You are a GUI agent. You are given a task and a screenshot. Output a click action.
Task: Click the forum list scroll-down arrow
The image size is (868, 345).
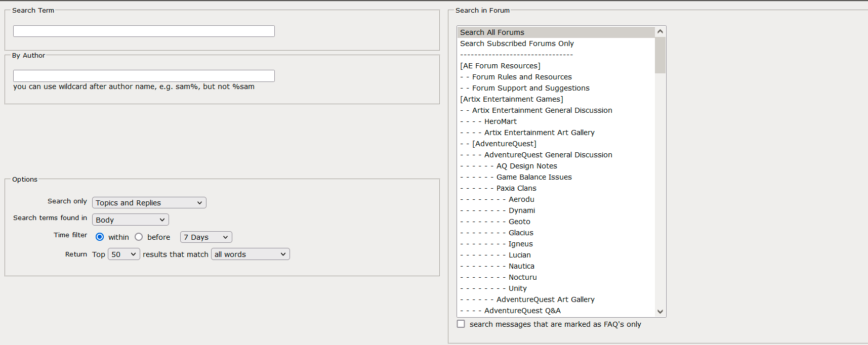pos(660,312)
